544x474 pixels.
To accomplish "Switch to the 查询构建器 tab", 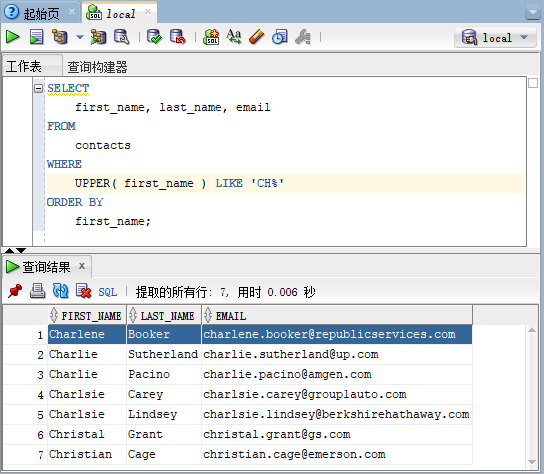I will tap(97, 67).
